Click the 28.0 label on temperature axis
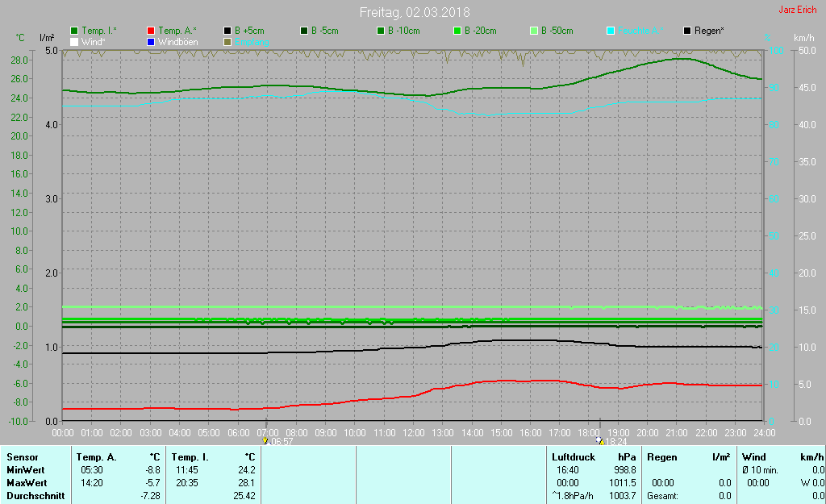826x504 pixels. click(19, 60)
